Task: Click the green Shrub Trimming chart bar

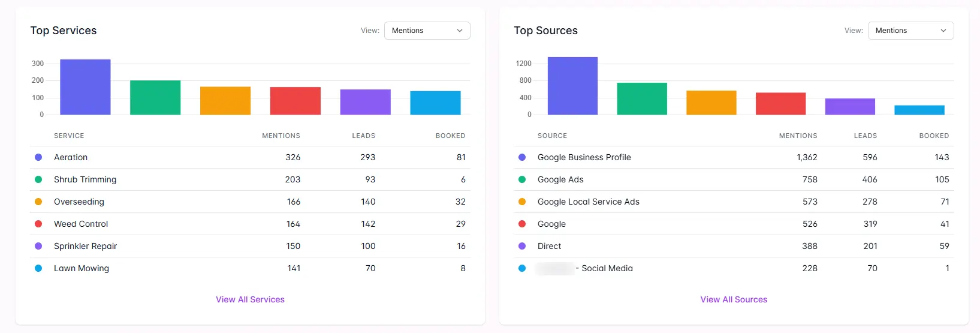Action: [x=155, y=98]
